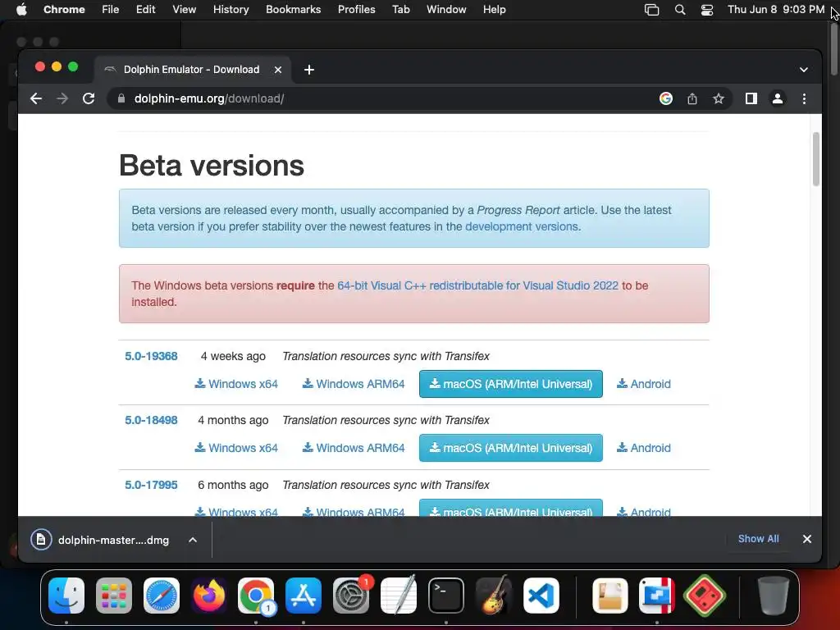Click Show All downloads
This screenshot has height=630, width=840.
(759, 539)
